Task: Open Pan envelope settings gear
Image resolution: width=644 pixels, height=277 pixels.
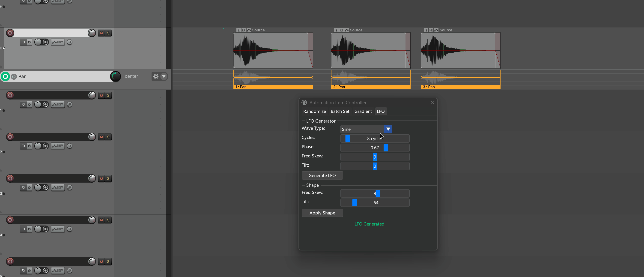Action: point(156,76)
